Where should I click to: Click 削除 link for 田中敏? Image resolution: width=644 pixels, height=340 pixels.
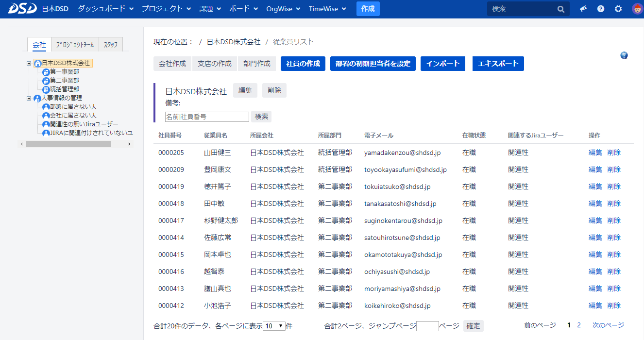(614, 204)
